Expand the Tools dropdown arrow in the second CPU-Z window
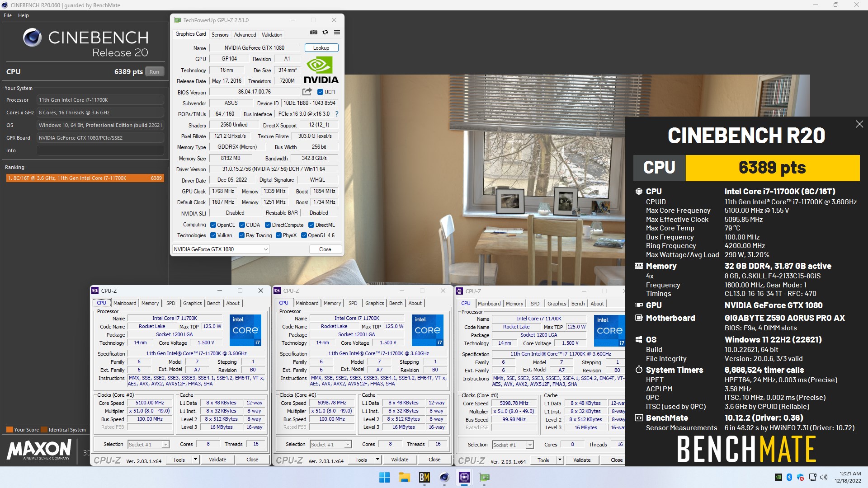868x488 pixels. click(x=377, y=460)
